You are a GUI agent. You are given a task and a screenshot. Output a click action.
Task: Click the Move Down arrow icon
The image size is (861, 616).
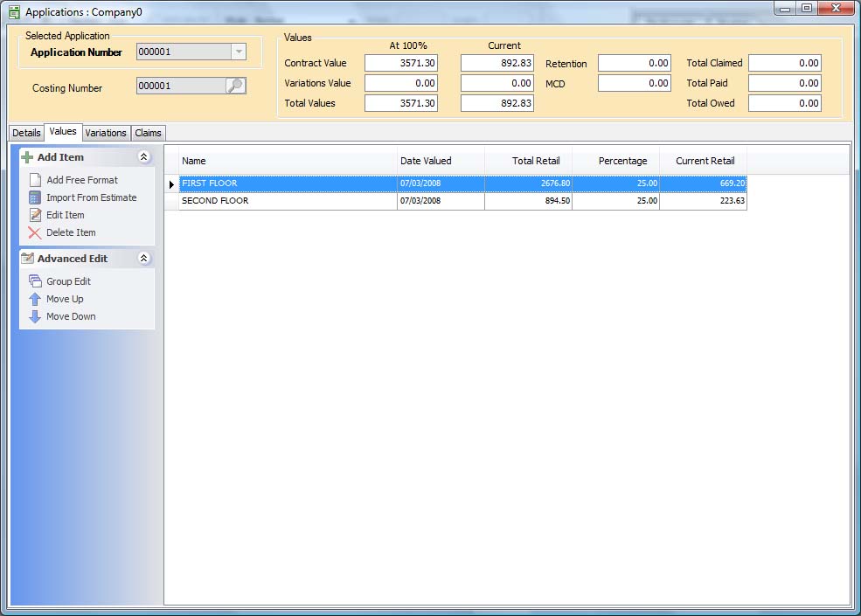[35, 316]
